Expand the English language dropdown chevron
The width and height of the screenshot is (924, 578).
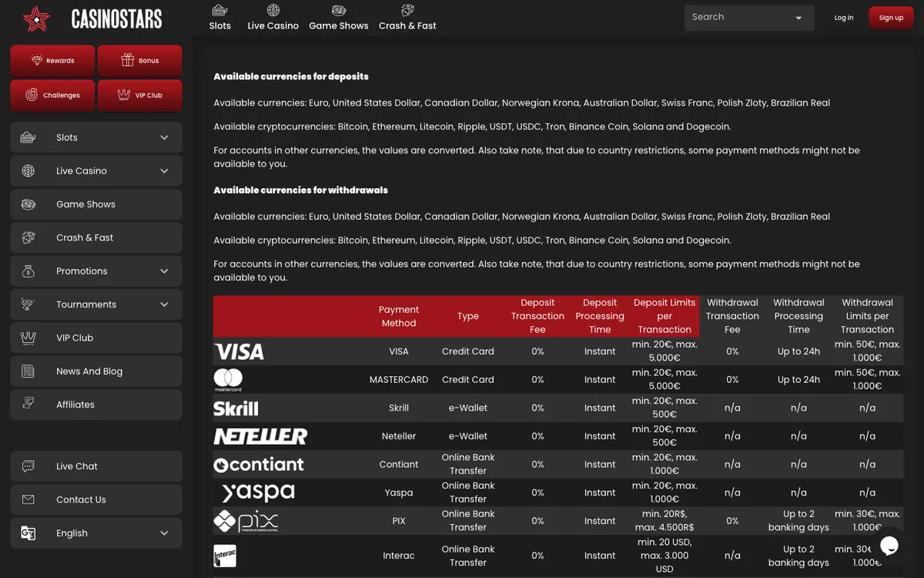(x=164, y=533)
